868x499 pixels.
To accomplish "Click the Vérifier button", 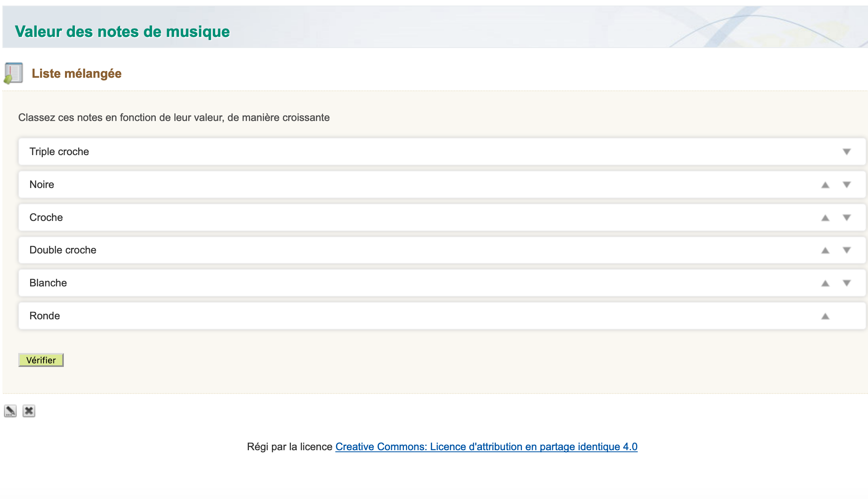I will tap(41, 360).
